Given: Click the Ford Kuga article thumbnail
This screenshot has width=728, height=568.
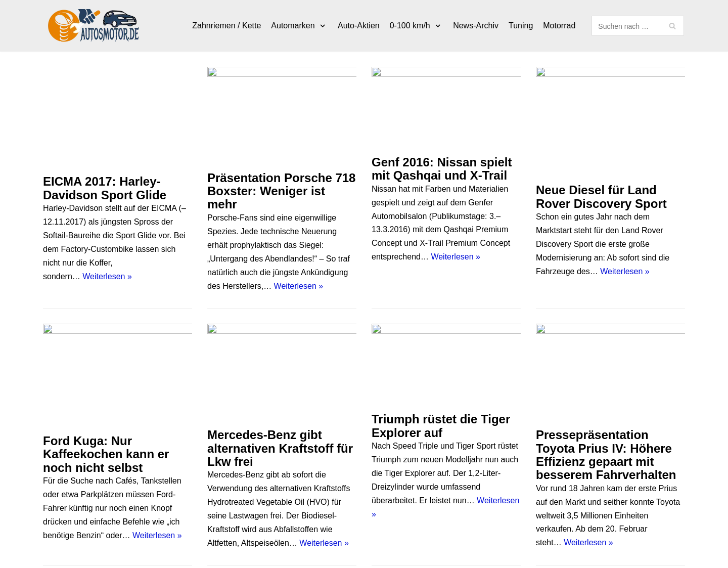Looking at the screenshot, I should 117,329.
